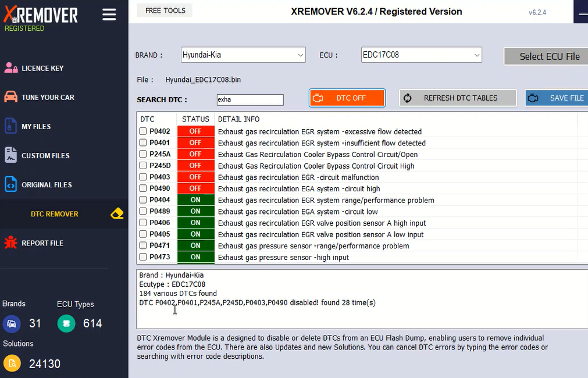
Task: Click the Save File button
Action: point(557,98)
